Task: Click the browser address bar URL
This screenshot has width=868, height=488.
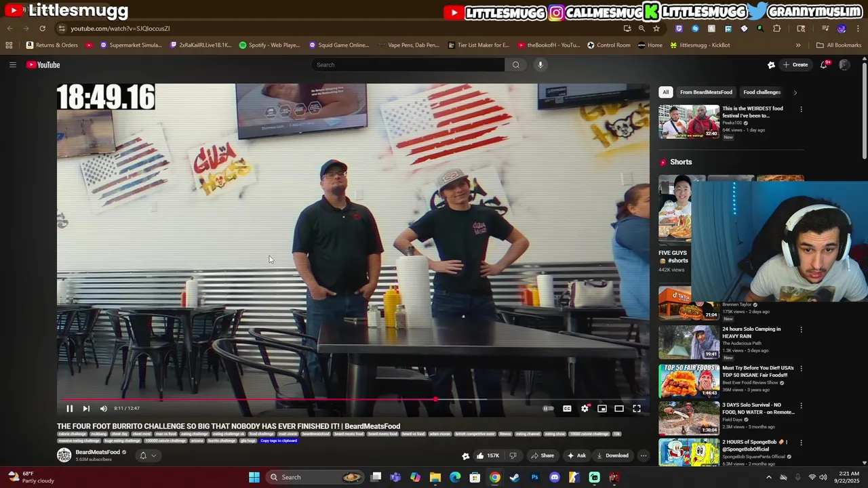Action: click(120, 28)
